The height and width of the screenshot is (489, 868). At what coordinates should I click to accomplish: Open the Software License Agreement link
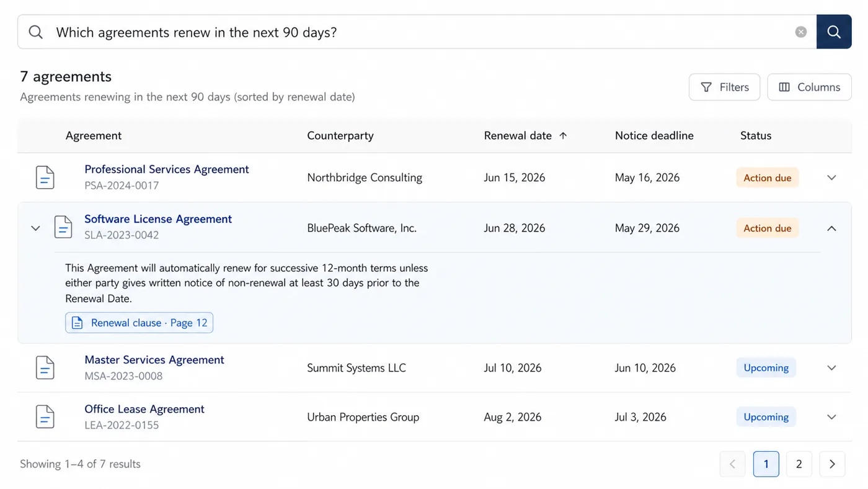158,219
